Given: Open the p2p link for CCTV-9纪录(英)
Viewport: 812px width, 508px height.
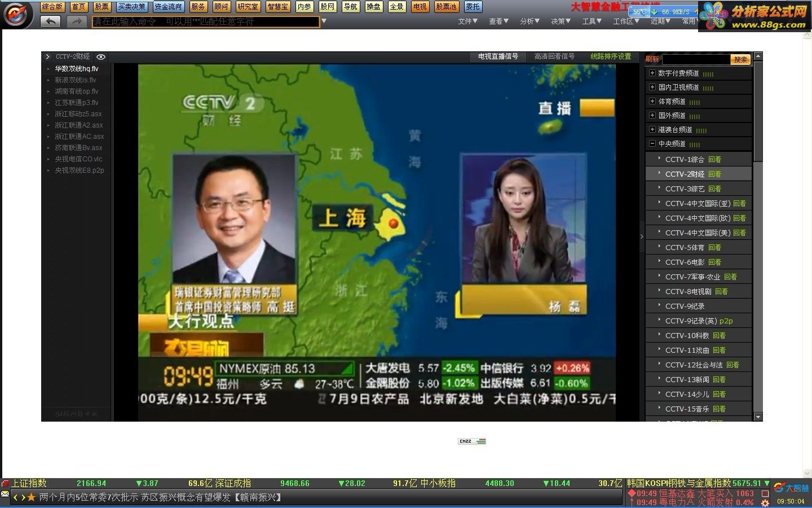Looking at the screenshot, I should (726, 321).
